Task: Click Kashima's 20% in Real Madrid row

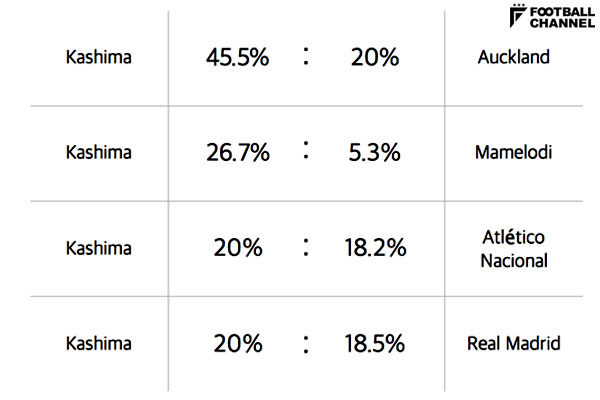Action: (237, 345)
